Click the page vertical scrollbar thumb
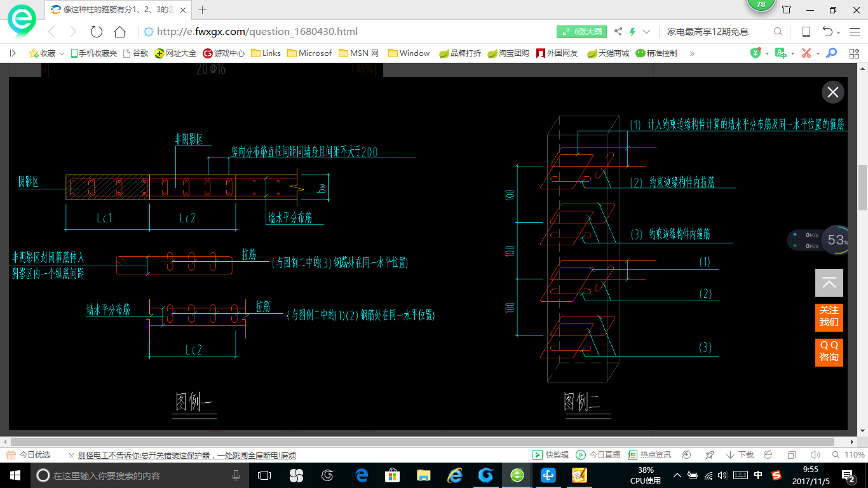 [x=862, y=188]
